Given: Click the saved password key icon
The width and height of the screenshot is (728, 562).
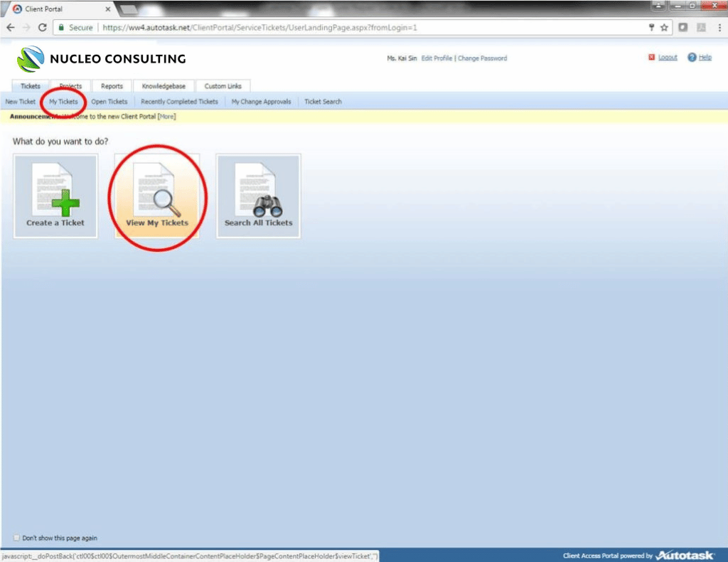Looking at the screenshot, I should (x=651, y=27).
